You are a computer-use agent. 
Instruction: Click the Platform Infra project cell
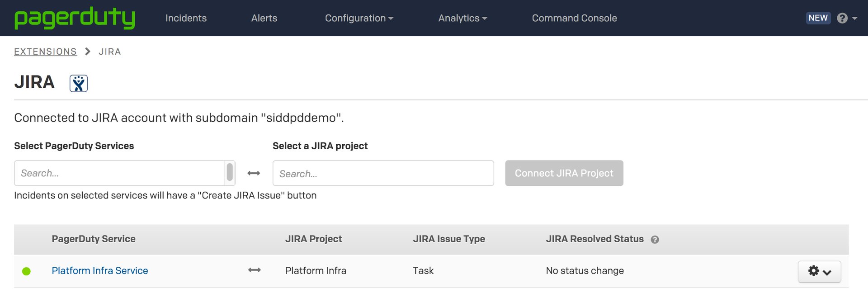point(316,270)
